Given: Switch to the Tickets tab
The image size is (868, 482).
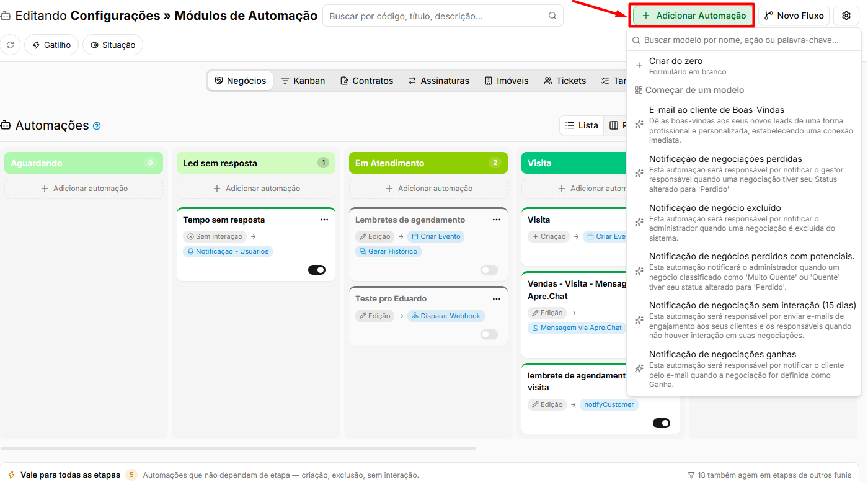Looking at the screenshot, I should (565, 81).
